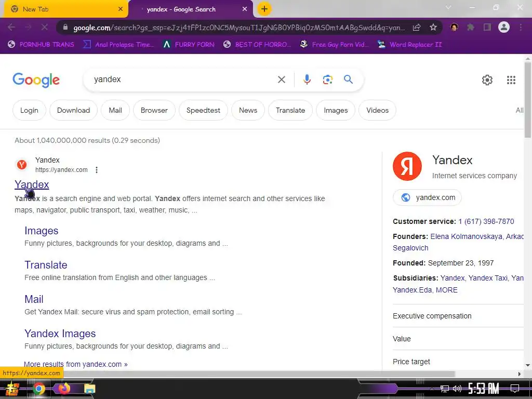Select the Mail filter chip
The width and height of the screenshot is (532, 399).
(x=115, y=110)
